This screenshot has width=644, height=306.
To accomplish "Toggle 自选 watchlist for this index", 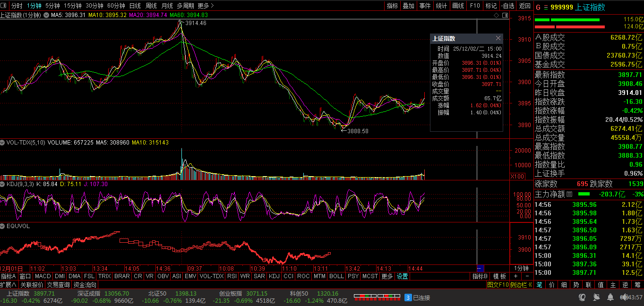I will pyautogui.click(x=507, y=6).
